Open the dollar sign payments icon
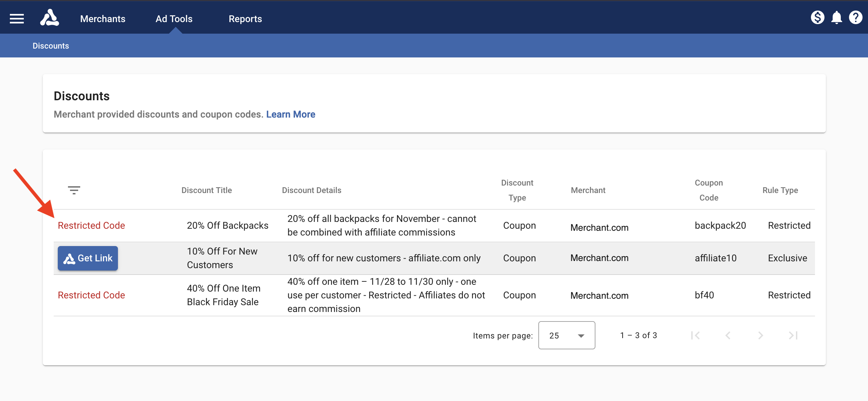 click(817, 17)
